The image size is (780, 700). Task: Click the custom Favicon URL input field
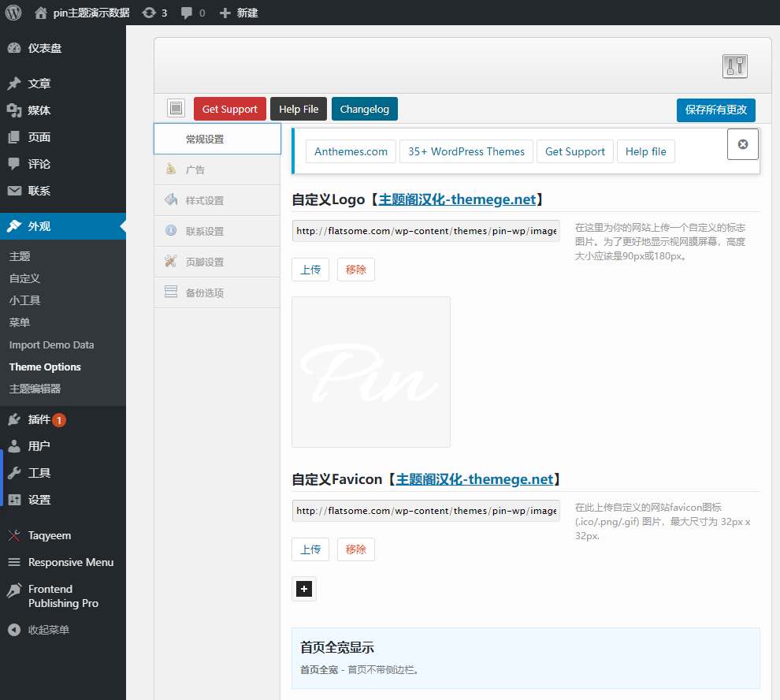pos(425,511)
